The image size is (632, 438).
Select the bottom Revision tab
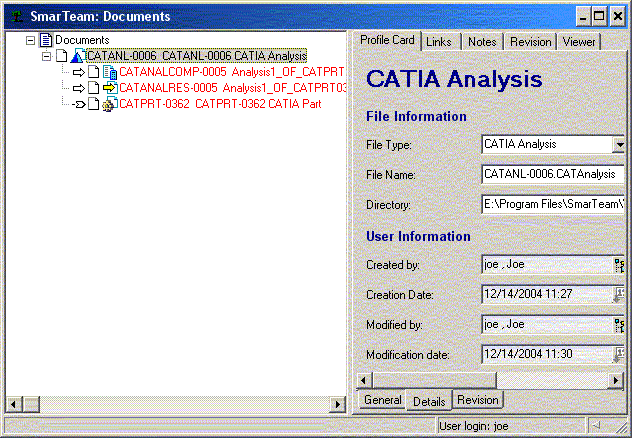477,400
